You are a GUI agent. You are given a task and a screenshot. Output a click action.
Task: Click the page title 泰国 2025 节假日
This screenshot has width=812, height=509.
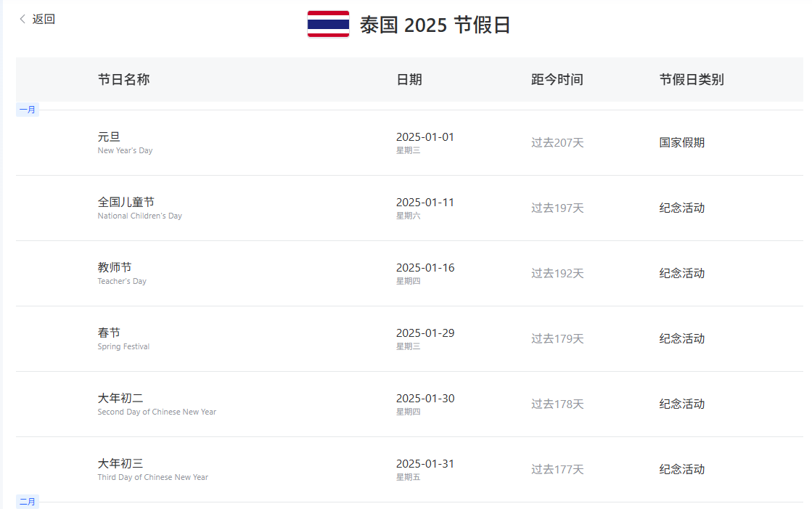(x=435, y=25)
